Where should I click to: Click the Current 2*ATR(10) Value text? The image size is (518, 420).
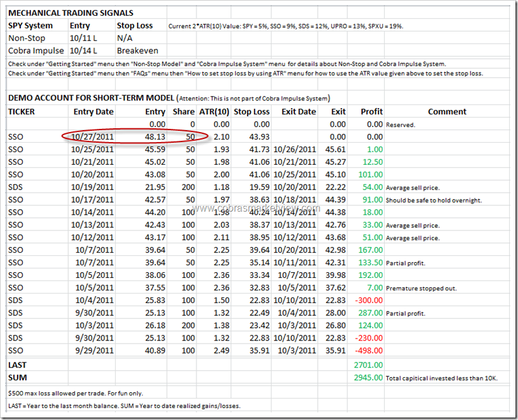[x=286, y=26]
